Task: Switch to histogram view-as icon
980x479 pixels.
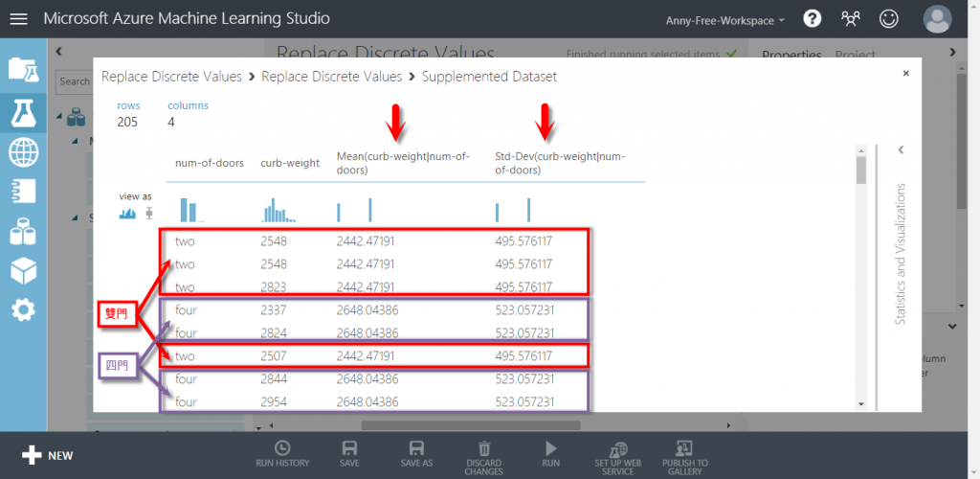Action: (x=127, y=214)
